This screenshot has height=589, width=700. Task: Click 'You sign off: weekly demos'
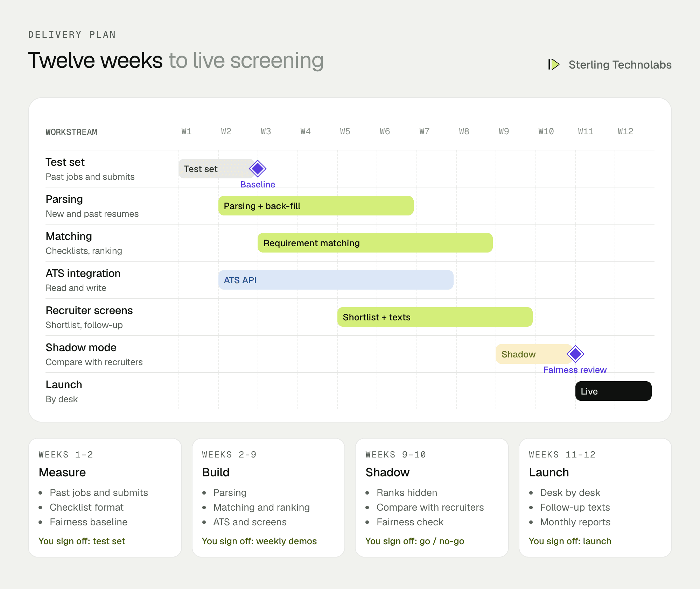[x=259, y=541]
